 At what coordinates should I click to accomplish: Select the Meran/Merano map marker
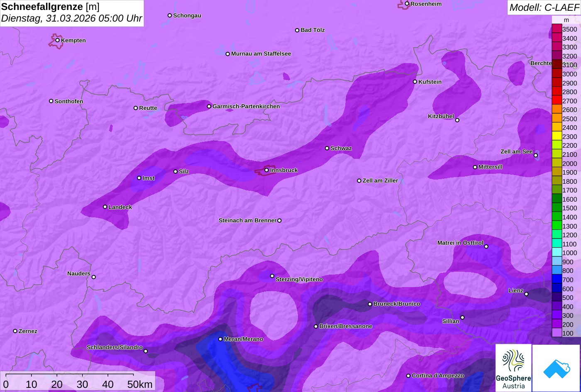pos(220,339)
